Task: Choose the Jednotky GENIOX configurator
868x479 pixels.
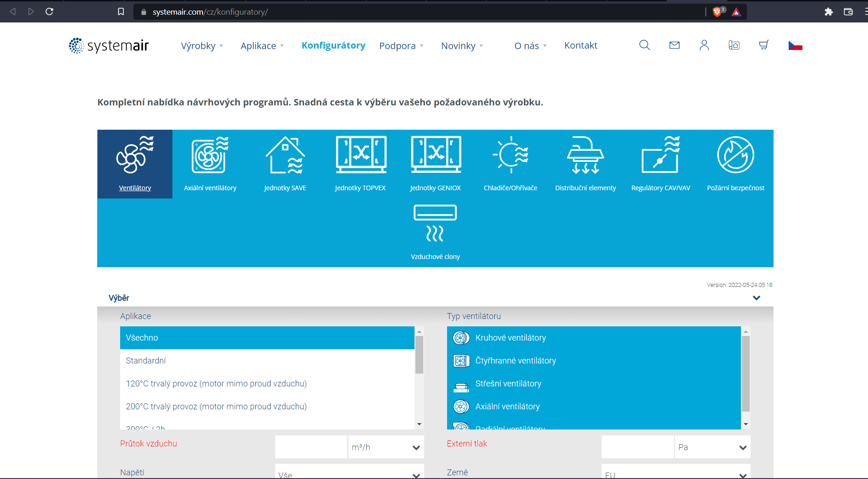Action: pyautogui.click(x=436, y=164)
